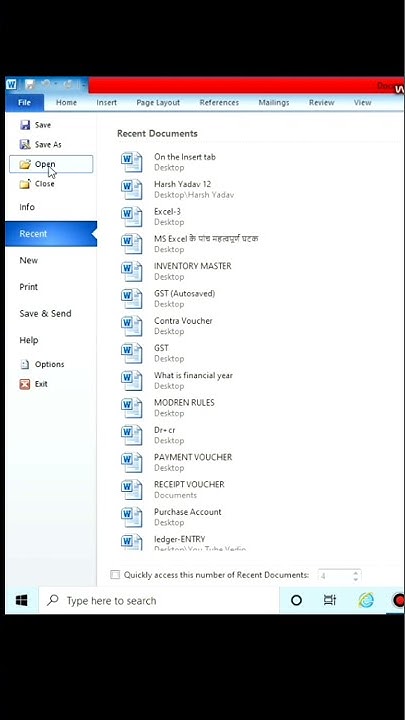Viewport: 405px width, 720px height.
Task: Open the Info section
Action: coord(51,207)
